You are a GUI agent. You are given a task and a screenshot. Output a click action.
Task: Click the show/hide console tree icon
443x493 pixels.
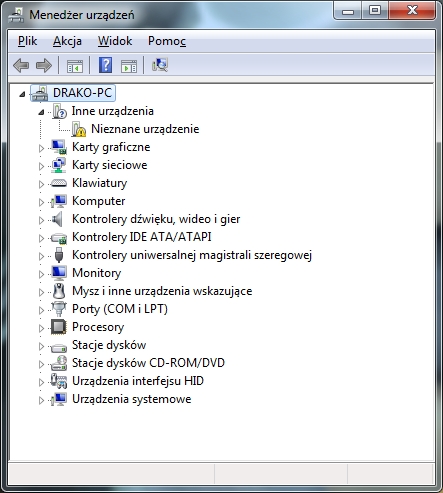[75, 66]
